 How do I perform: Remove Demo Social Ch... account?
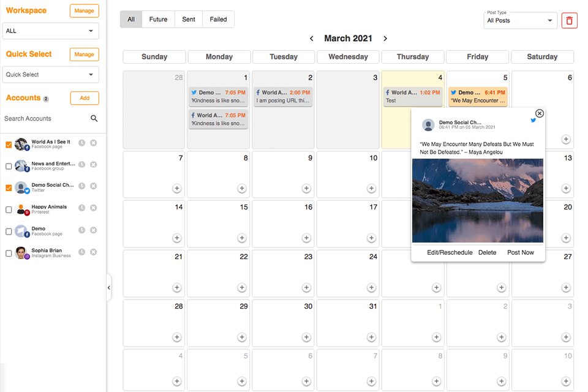click(x=93, y=186)
